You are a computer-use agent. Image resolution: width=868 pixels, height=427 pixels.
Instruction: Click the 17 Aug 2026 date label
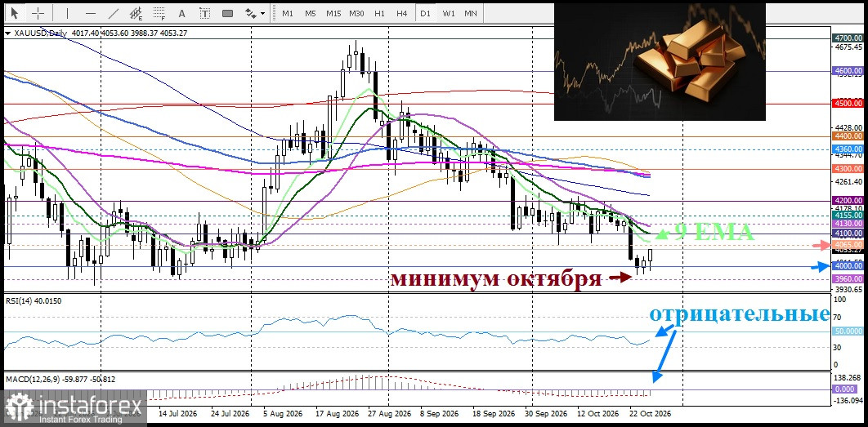336,413
